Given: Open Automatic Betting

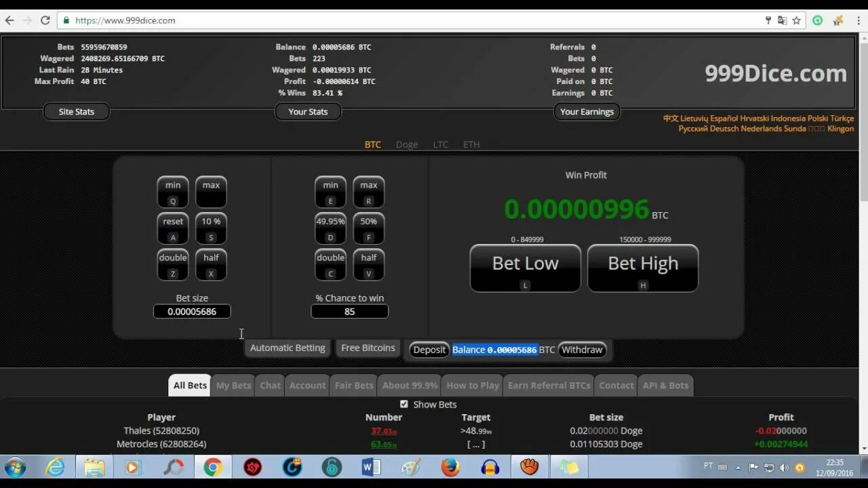Looking at the screenshot, I should [x=288, y=348].
